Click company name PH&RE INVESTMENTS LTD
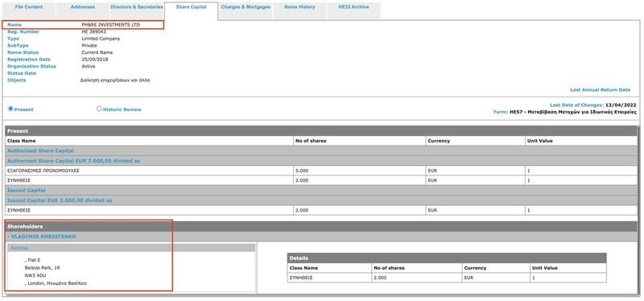This screenshot has height=301, width=644. (x=110, y=25)
